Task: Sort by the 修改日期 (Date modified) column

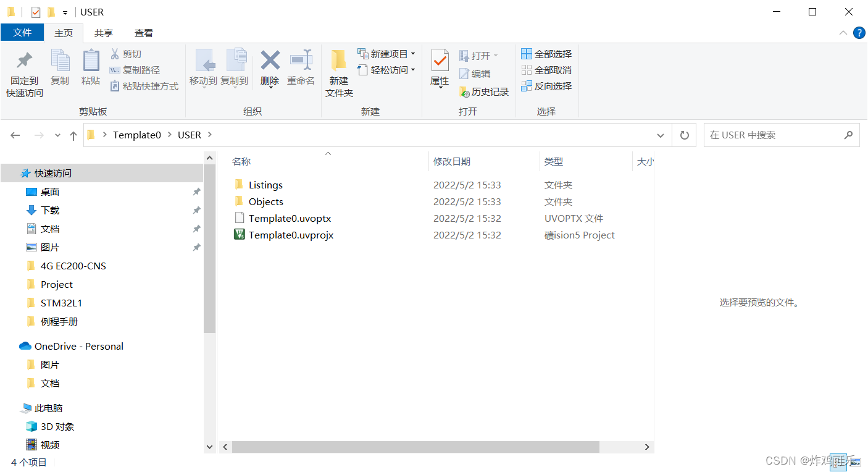Action: pos(452,162)
